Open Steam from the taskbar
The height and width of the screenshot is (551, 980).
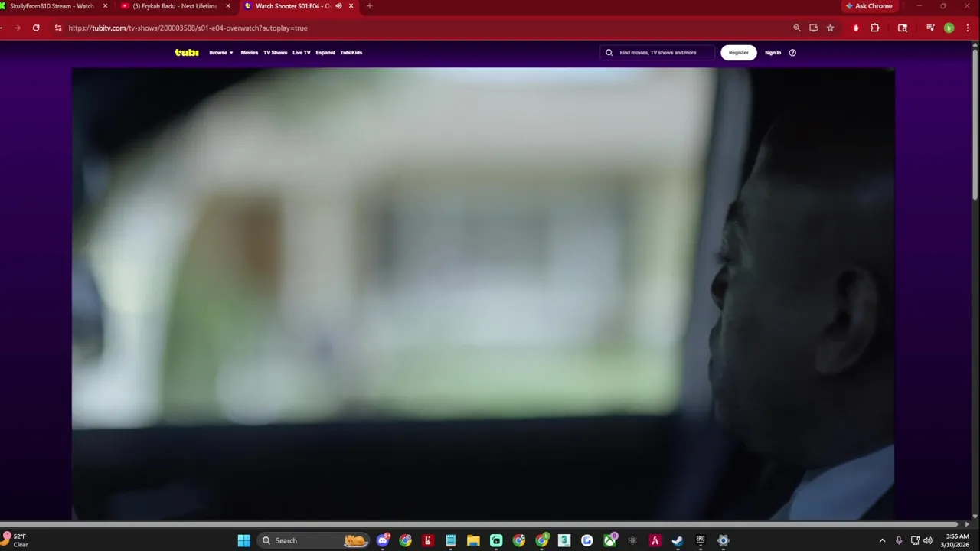678,540
